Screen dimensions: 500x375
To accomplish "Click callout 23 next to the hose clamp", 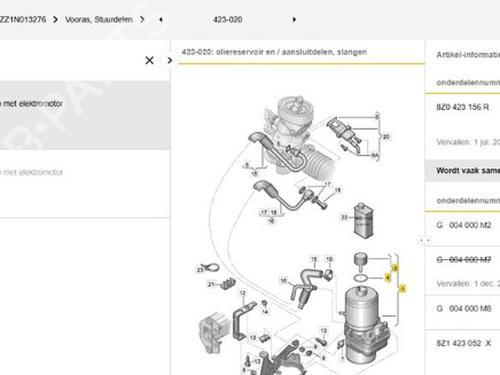I will click(200, 270).
